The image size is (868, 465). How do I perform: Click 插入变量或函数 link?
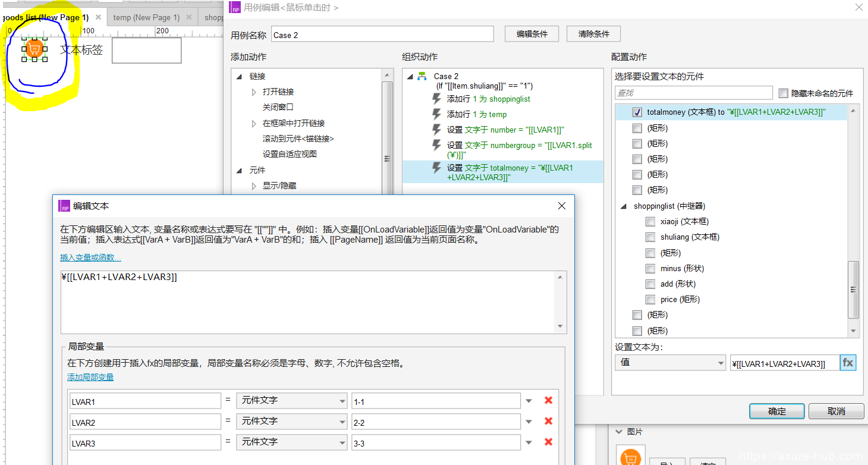click(x=90, y=257)
